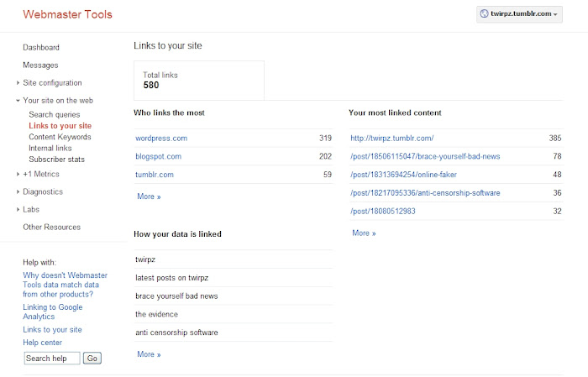Show more under Who links the most
Viewport: 588px width, 377px height.
pos(149,196)
